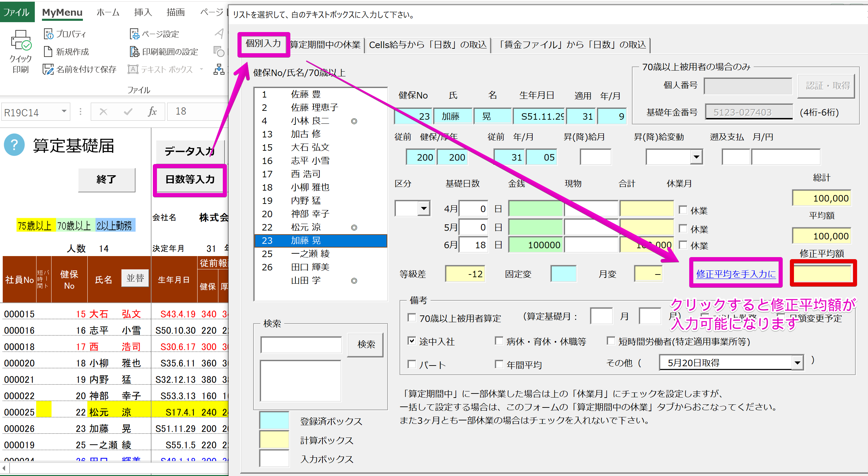Expand the 区分 dropdown
The width and height of the screenshot is (868, 476).
pos(424,208)
